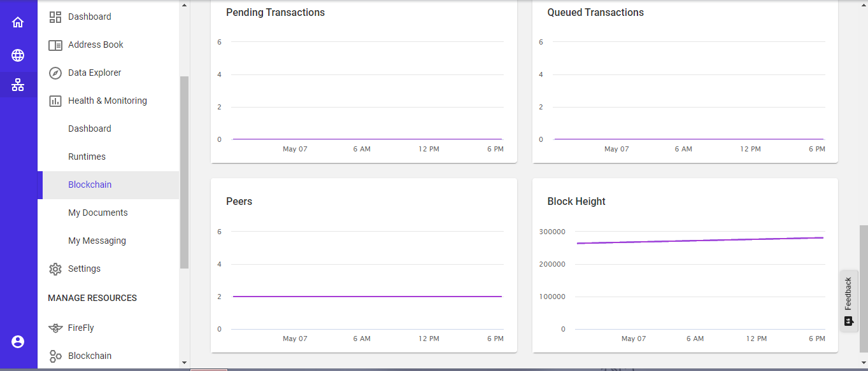Click the 100000 label on Block Height axis
Image resolution: width=868 pixels, height=371 pixels.
coord(552,297)
